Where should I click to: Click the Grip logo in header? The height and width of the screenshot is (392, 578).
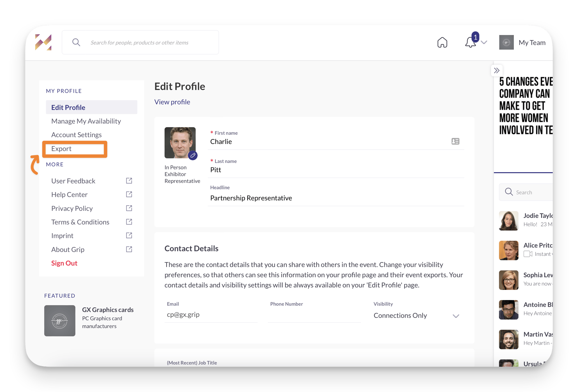(43, 42)
